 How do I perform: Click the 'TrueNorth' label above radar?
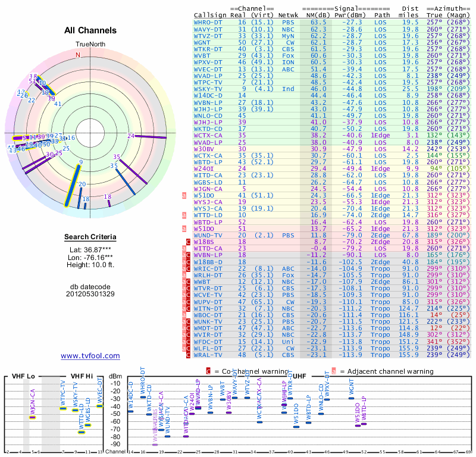[x=90, y=45]
